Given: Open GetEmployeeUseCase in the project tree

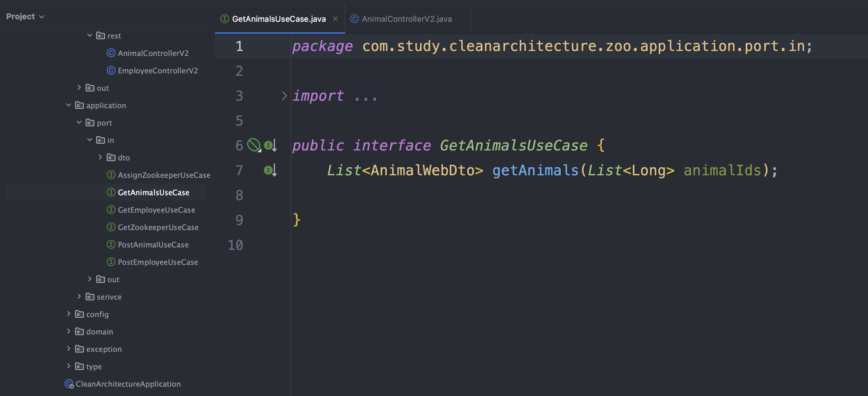Looking at the screenshot, I should click(x=156, y=210).
